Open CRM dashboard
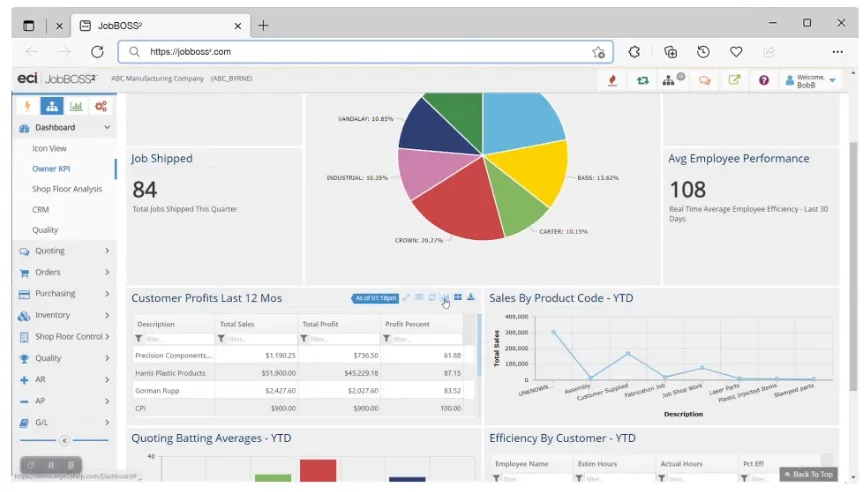The width and height of the screenshot is (864, 492). click(40, 209)
